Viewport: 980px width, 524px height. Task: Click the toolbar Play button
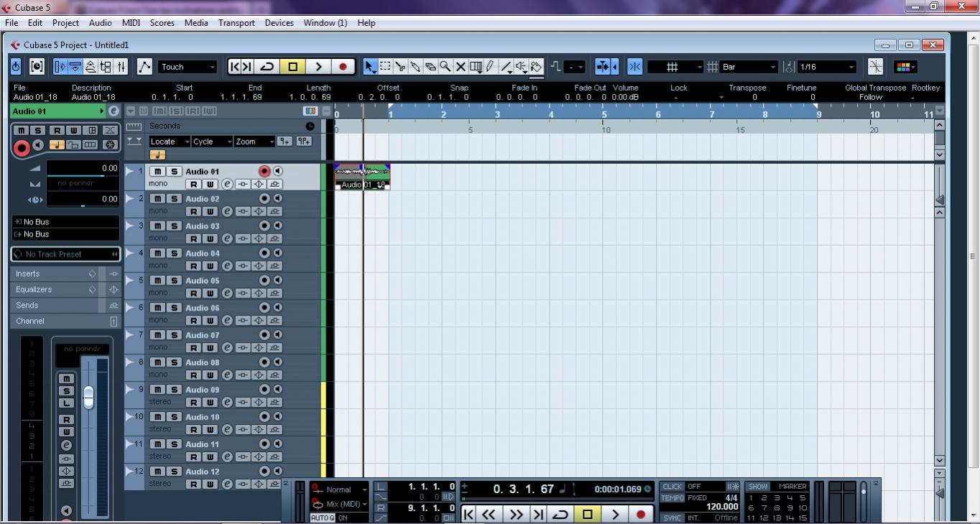(318, 67)
